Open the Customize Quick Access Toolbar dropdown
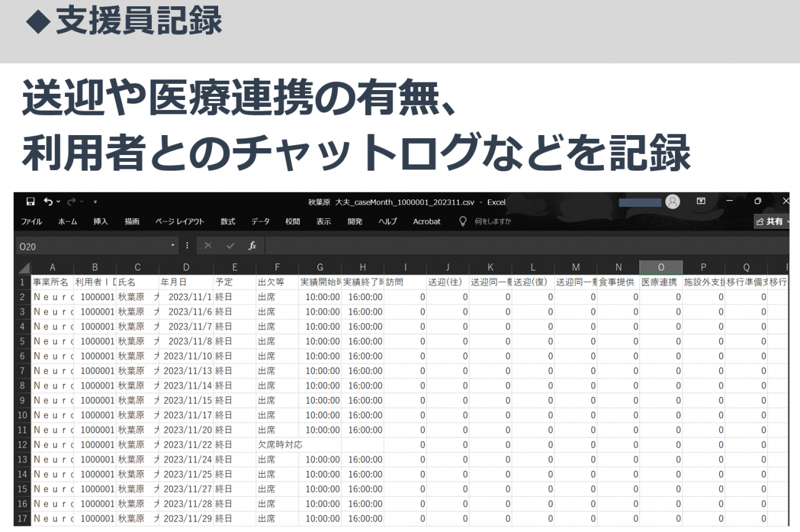 click(x=95, y=202)
